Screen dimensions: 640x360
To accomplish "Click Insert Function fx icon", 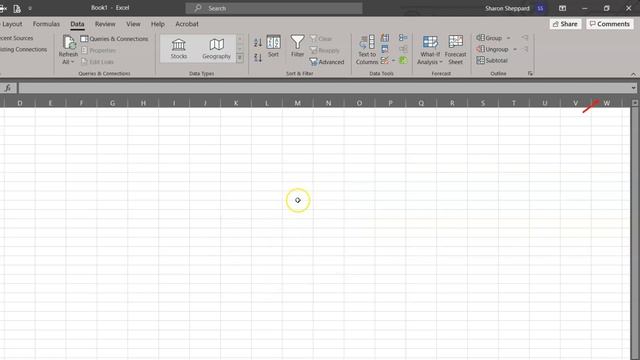I will pyautogui.click(x=8, y=88).
